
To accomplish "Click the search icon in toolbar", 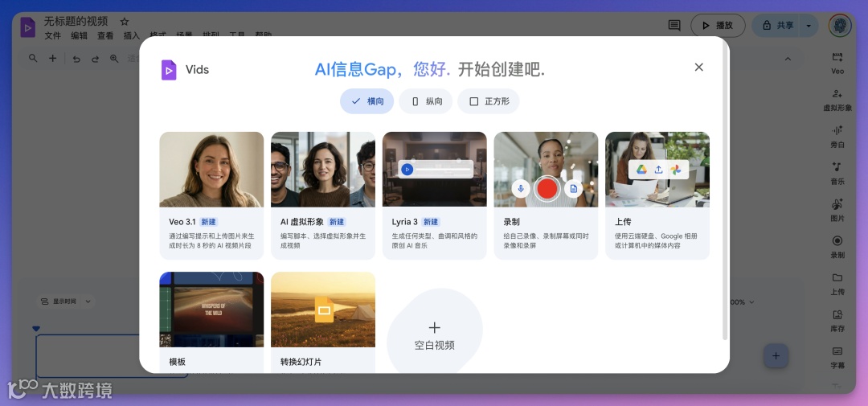I will [x=33, y=58].
